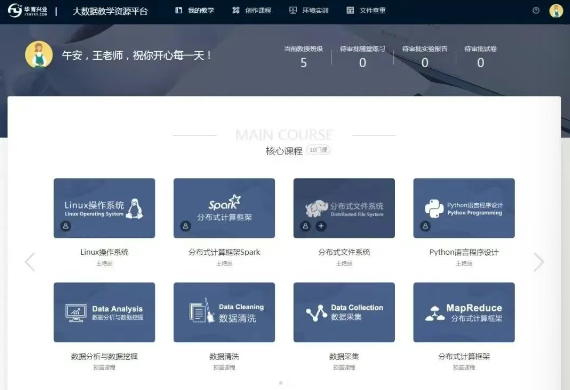The height and width of the screenshot is (390, 570).
Task: Click the large teacher avatar beside the greeting
Action: click(x=39, y=55)
